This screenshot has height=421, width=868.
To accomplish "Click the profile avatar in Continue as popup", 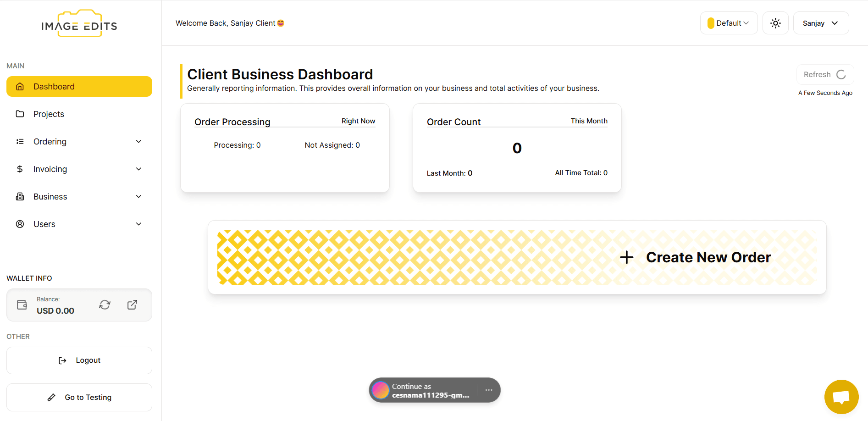I will 380,390.
